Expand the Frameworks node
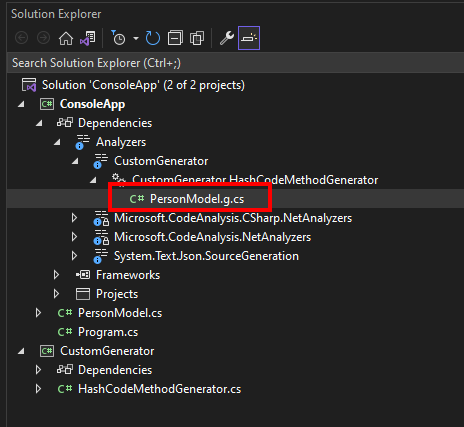464x427 pixels. pyautogui.click(x=56, y=275)
